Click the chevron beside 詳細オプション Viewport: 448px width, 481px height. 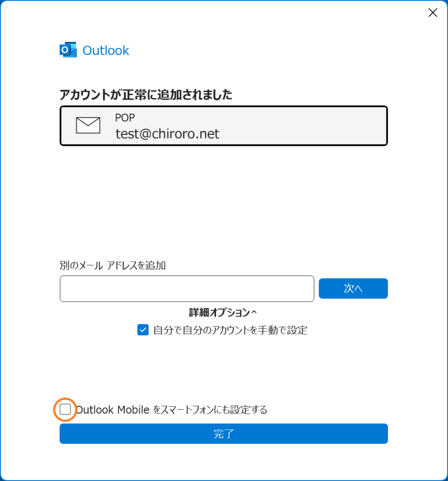point(254,312)
